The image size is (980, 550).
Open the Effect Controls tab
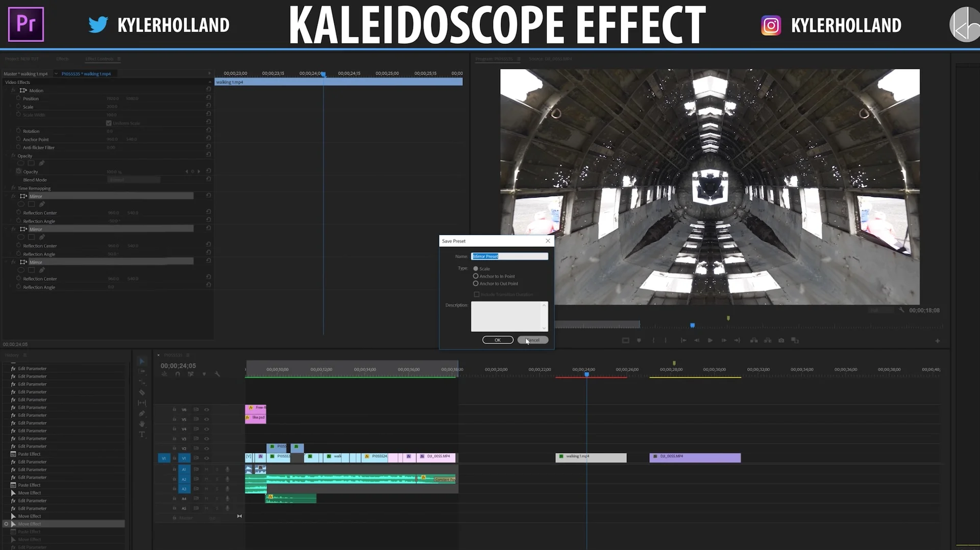100,59
